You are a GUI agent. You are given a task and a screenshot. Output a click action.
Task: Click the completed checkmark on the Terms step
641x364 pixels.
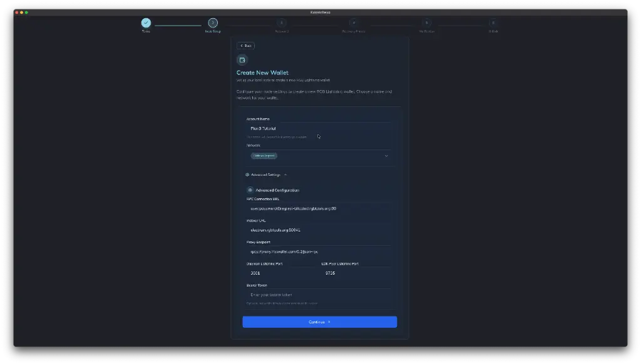tap(146, 23)
